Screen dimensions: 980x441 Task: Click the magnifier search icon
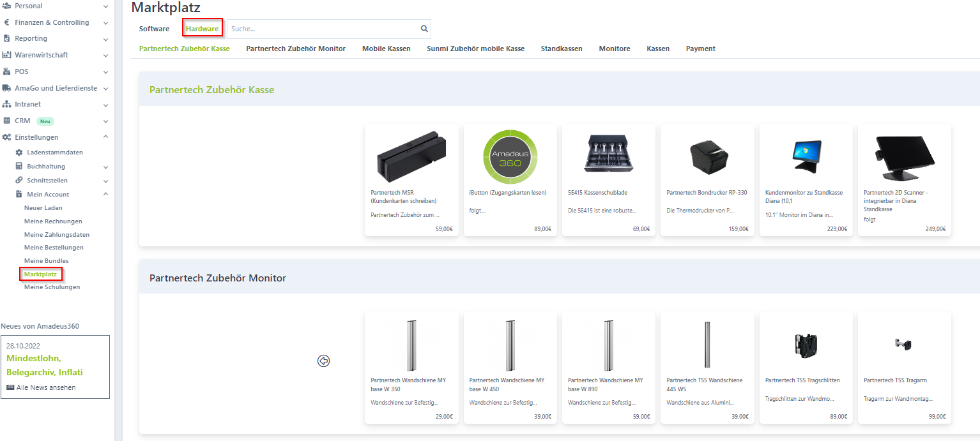[424, 29]
